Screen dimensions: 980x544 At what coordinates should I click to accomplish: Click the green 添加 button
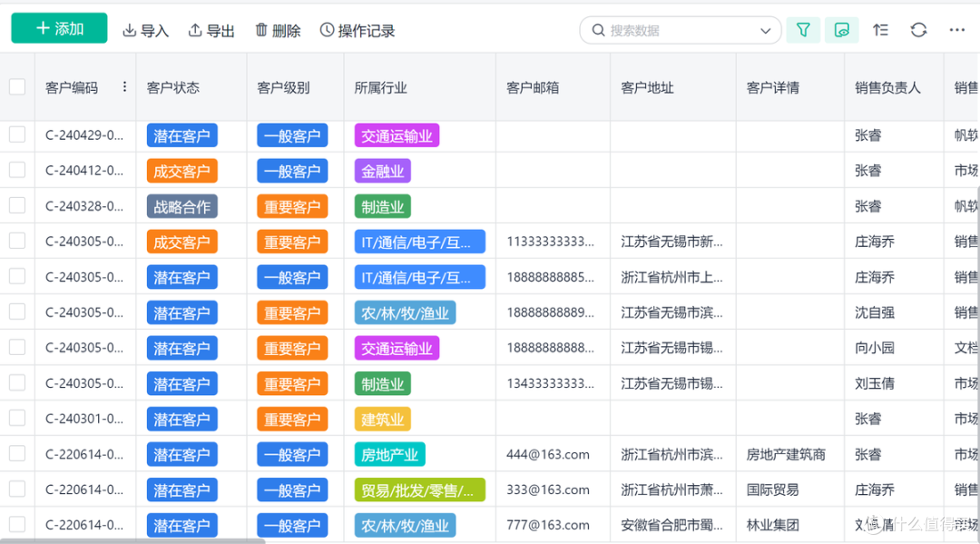tap(59, 29)
